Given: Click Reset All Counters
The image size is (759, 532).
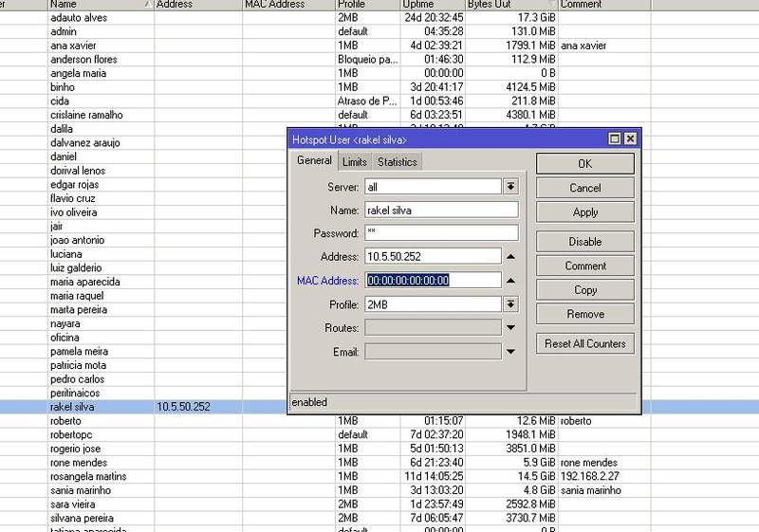Looking at the screenshot, I should [584, 343].
